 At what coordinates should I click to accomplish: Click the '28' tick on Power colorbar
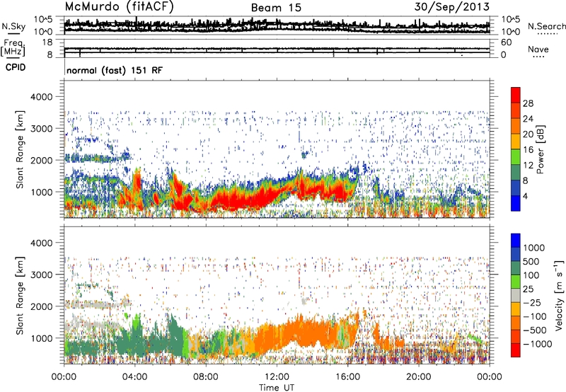[x=528, y=103]
